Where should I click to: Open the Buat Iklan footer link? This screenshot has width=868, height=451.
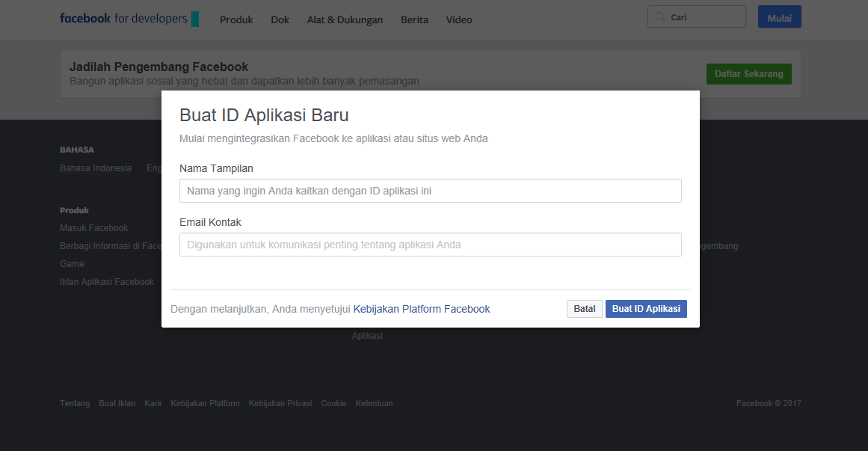pos(117,403)
